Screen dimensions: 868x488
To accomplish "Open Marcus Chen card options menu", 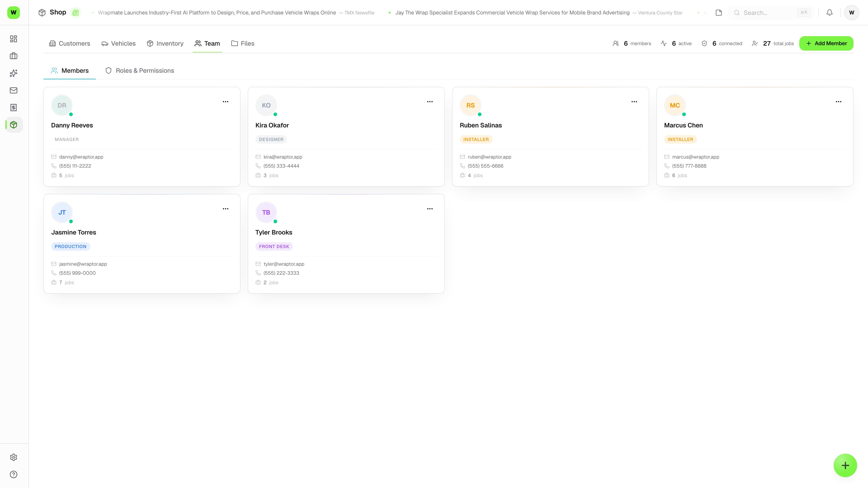I will click(839, 102).
